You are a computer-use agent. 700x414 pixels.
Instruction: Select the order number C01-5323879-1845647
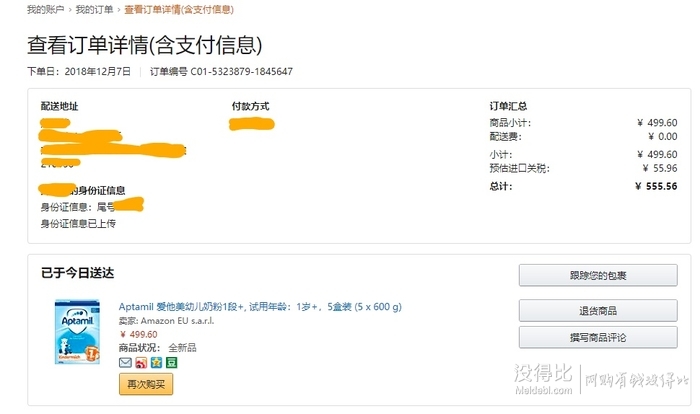pos(242,71)
